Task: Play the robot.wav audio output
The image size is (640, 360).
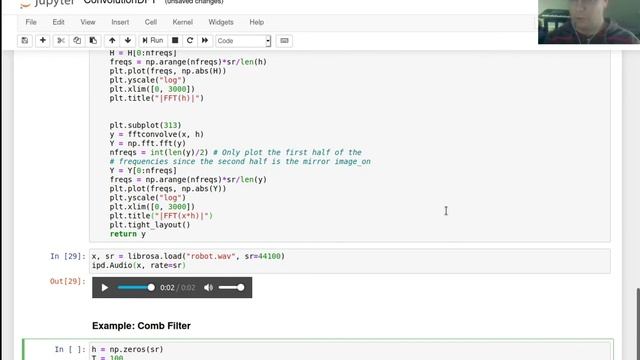Action: [x=104, y=288]
